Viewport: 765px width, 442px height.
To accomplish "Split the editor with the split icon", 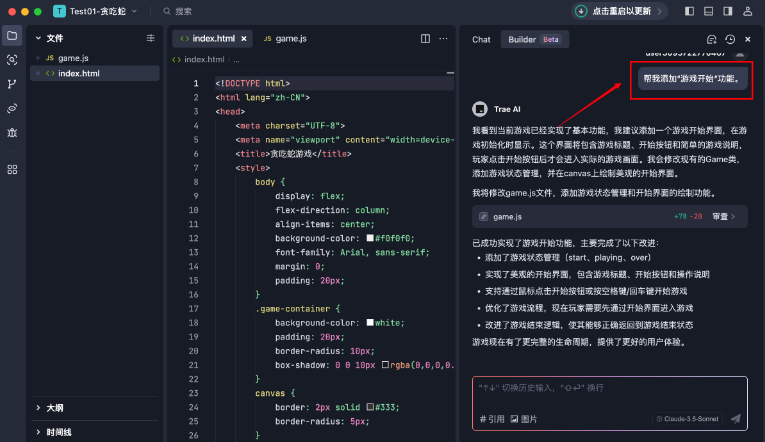I will pos(426,39).
